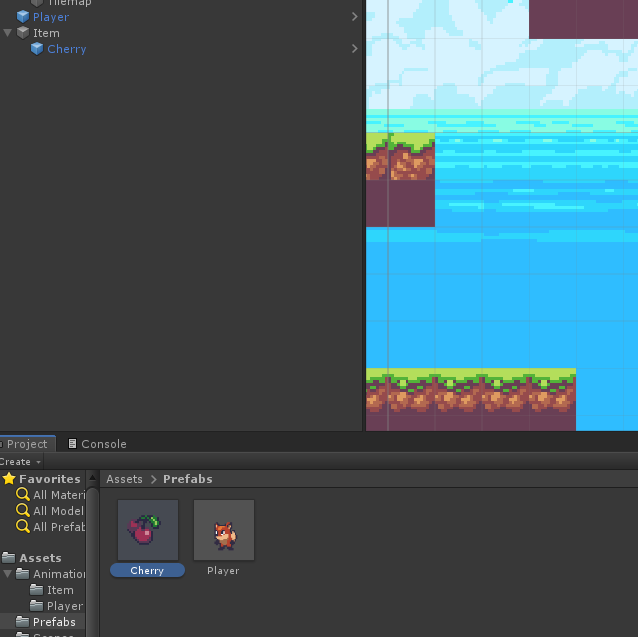Click the Item subfolder icon in the project tree
Screen dimensions: 638x637
coord(37,589)
